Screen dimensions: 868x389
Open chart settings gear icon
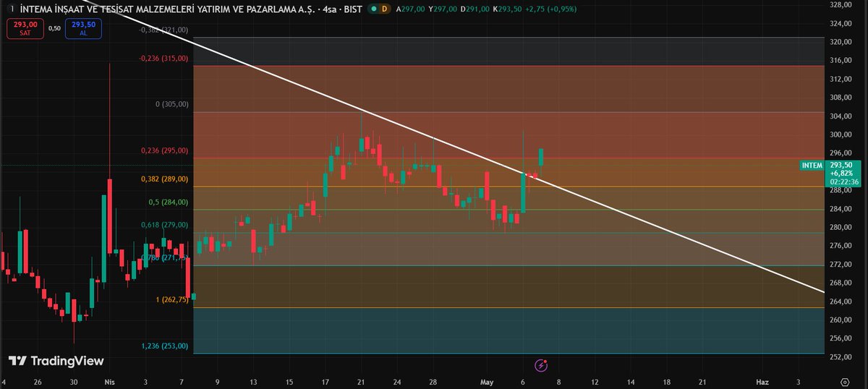(x=844, y=381)
